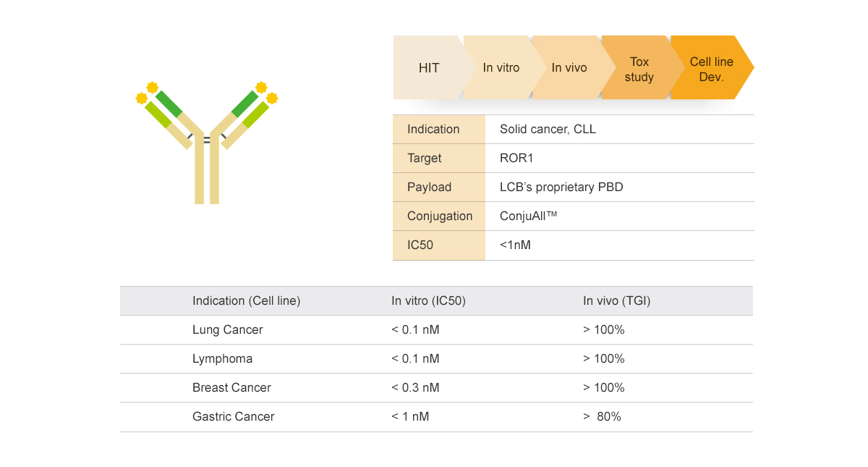Image resolution: width=868 pixels, height=467 pixels.
Task: Select the In vitro pipeline stage
Action: tap(501, 68)
